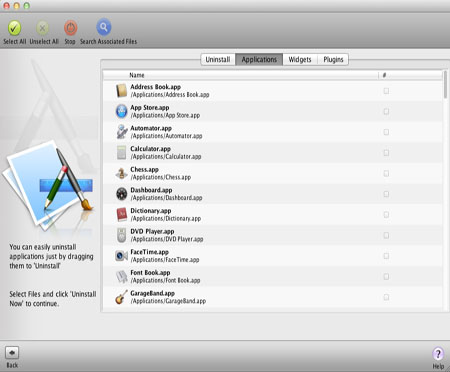Open Search Associated Files
The image size is (450, 372).
(x=104, y=27)
